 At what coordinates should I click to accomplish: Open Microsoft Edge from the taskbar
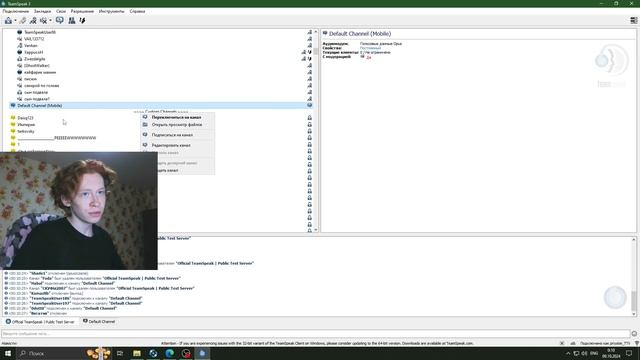click(x=169, y=353)
